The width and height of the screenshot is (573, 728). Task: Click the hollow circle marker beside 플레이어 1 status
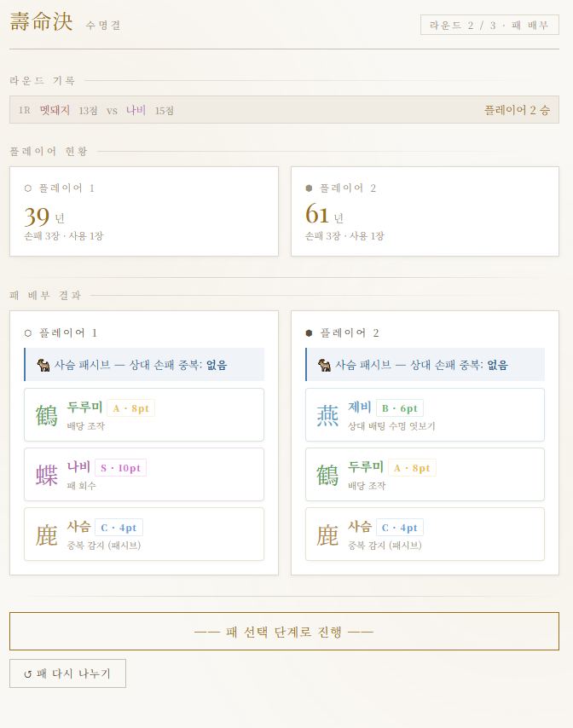pos(28,188)
